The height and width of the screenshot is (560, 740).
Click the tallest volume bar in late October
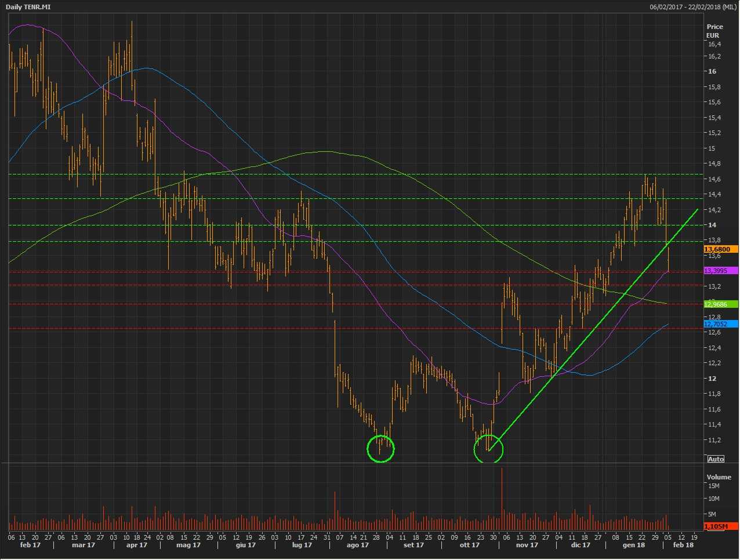502,493
